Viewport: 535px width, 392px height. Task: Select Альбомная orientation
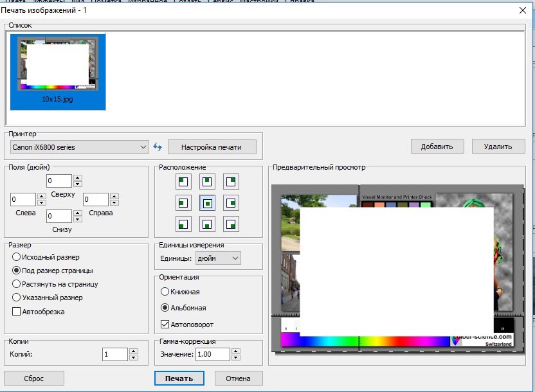[183, 308]
